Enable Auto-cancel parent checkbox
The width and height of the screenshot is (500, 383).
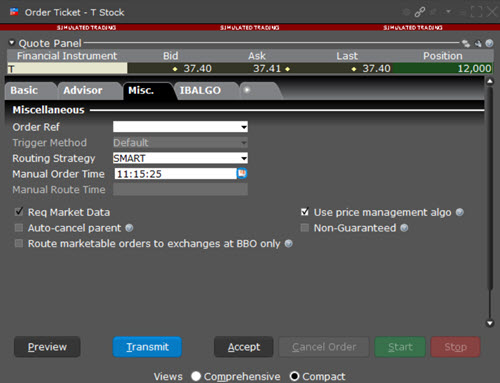click(x=19, y=228)
